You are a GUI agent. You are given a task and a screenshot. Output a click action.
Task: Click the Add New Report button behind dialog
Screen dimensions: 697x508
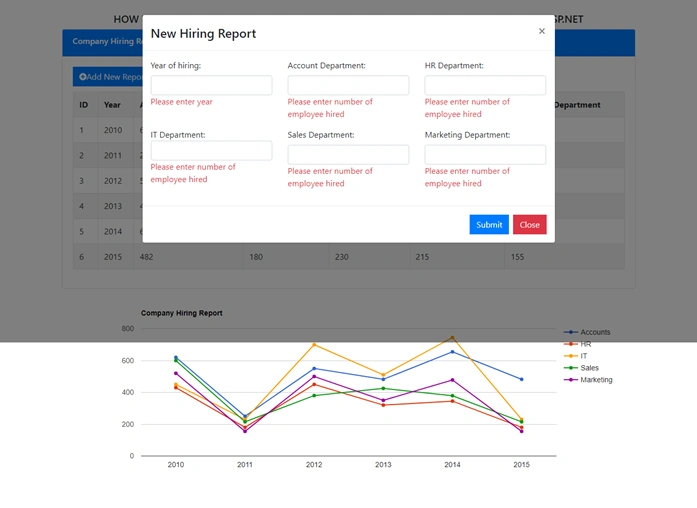(x=108, y=77)
